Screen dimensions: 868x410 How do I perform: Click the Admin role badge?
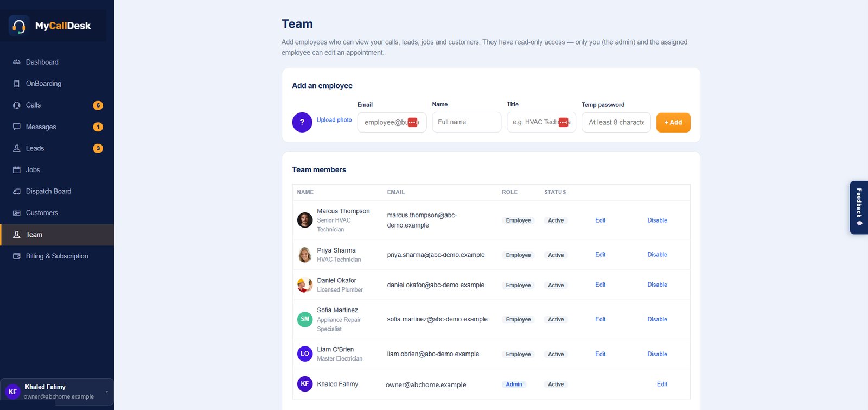(514, 384)
